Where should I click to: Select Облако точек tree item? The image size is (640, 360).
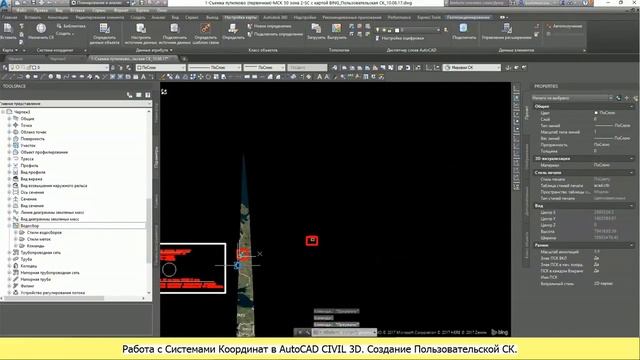(x=33, y=132)
